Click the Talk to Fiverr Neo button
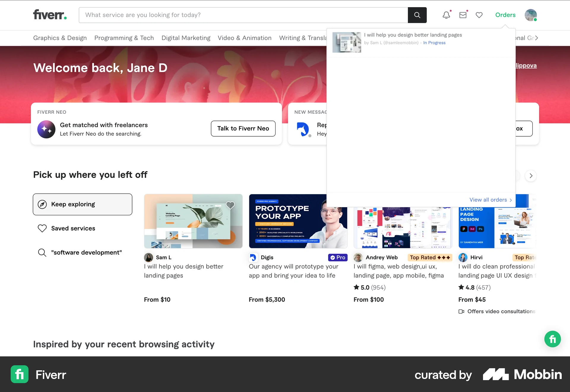 coord(243,129)
